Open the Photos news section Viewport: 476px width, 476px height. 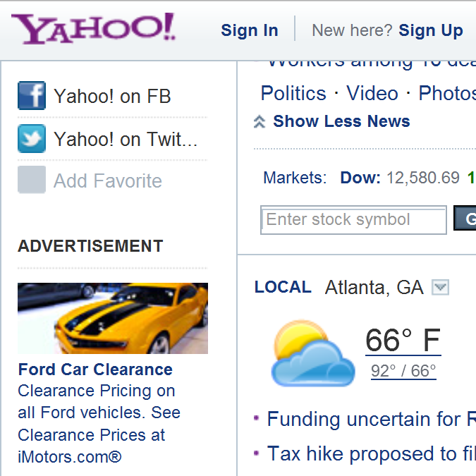click(x=446, y=93)
